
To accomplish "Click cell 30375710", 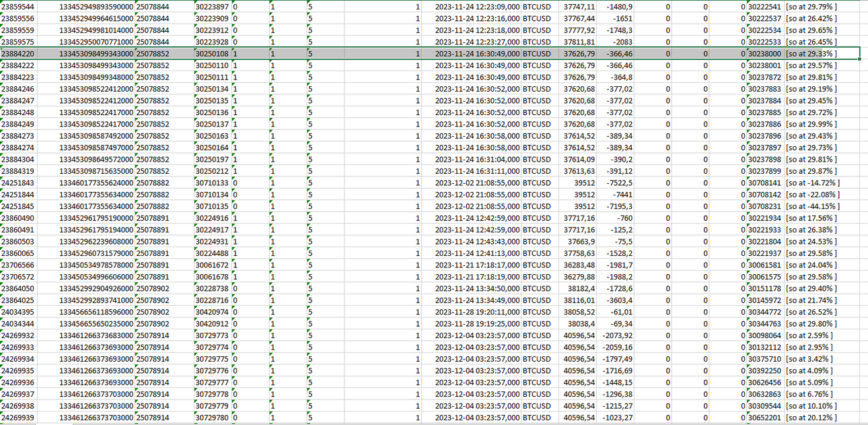I will click(x=764, y=359).
